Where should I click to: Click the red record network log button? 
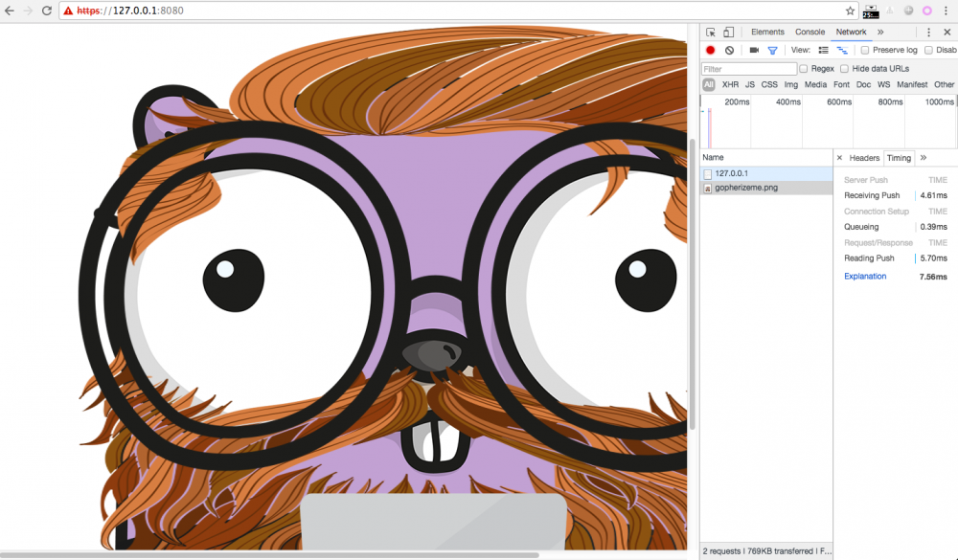(711, 50)
